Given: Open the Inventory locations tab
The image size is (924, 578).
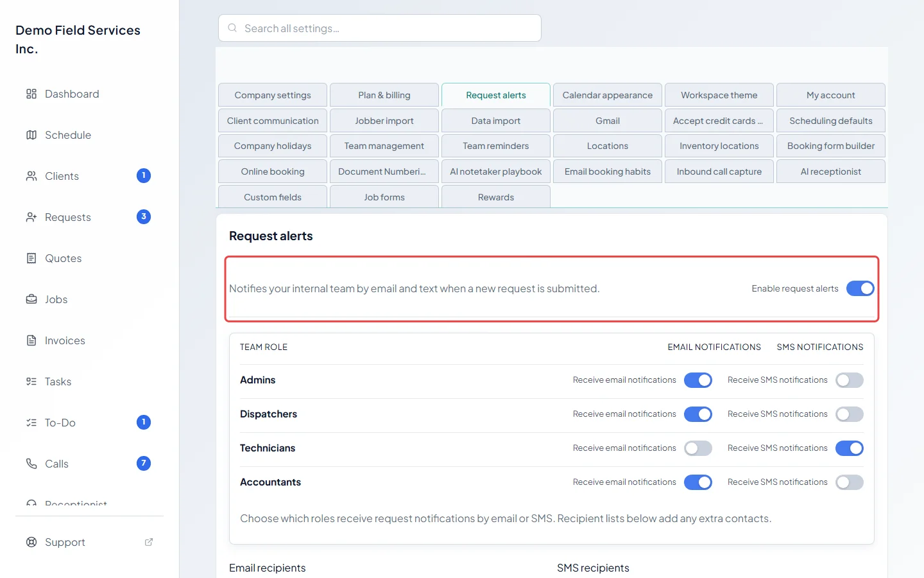Looking at the screenshot, I should point(719,146).
